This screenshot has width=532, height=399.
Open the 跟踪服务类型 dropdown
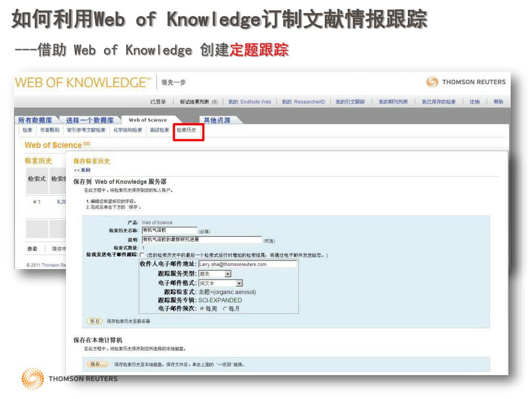pos(215,274)
